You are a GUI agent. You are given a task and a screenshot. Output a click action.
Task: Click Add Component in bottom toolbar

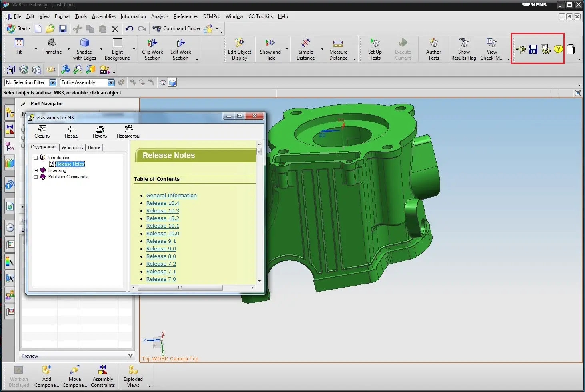click(x=47, y=376)
